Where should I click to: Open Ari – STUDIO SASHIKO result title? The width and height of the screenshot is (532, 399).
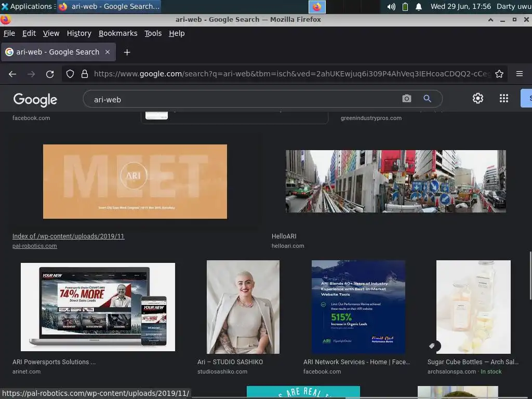[230, 362]
